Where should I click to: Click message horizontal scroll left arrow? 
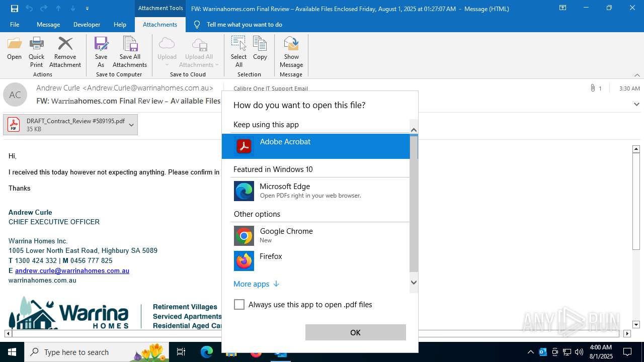pos(8,333)
